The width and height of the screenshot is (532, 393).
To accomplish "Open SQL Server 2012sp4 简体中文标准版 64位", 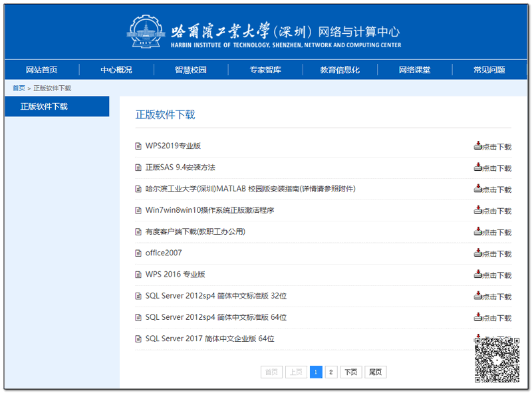I will 215,317.
